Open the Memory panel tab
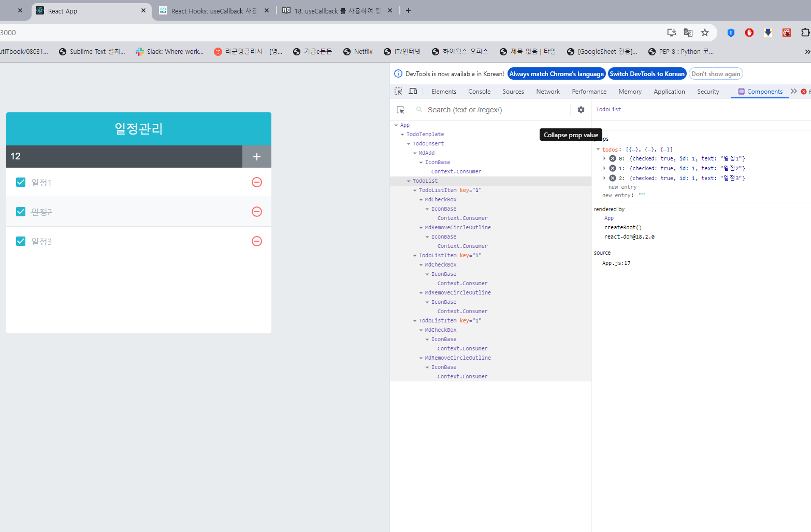 click(630, 92)
